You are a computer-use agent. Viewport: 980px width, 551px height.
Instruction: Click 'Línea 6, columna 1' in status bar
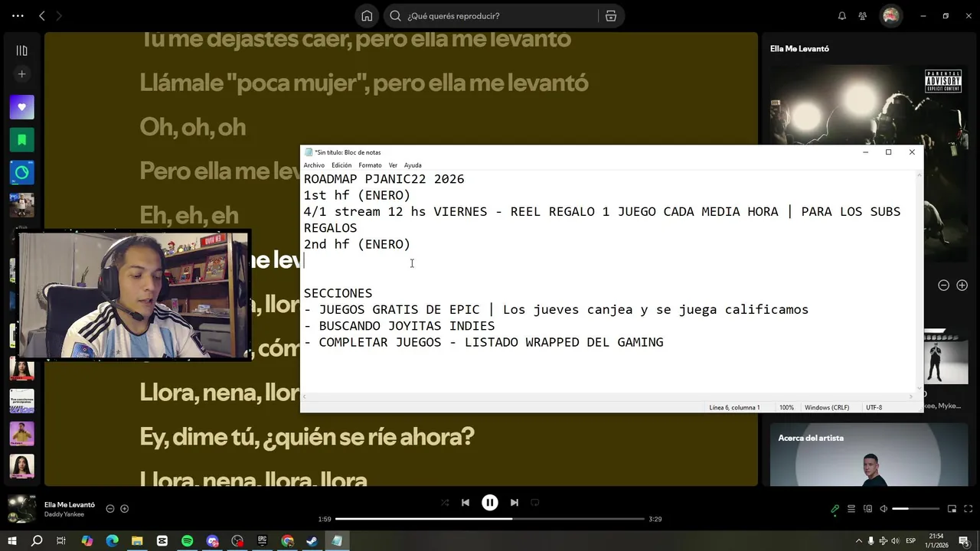tap(734, 408)
